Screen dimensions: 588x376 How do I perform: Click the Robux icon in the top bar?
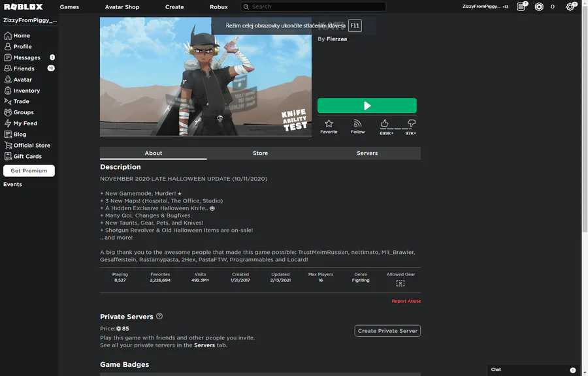coord(539,7)
